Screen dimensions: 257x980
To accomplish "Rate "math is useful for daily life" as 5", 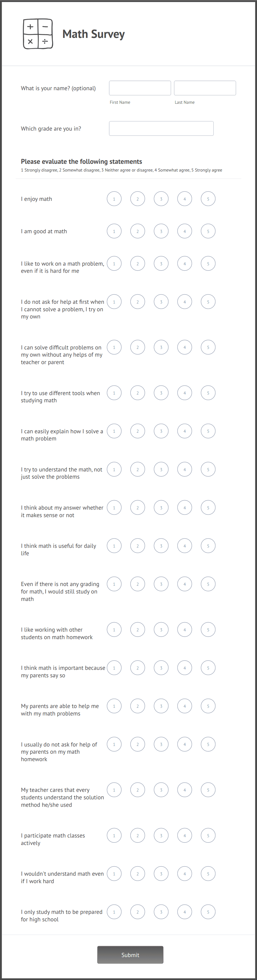I will click(x=208, y=546).
